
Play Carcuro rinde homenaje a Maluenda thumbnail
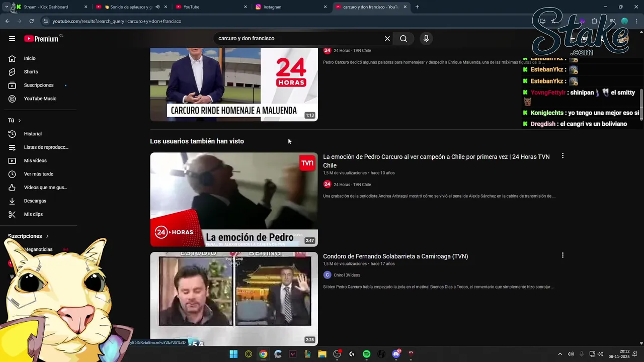234,84
